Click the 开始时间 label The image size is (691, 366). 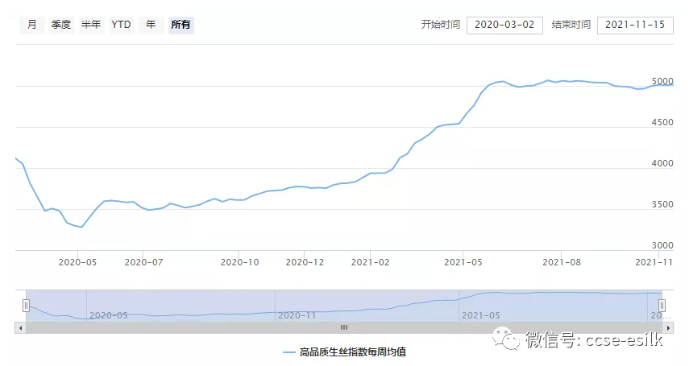(x=441, y=25)
